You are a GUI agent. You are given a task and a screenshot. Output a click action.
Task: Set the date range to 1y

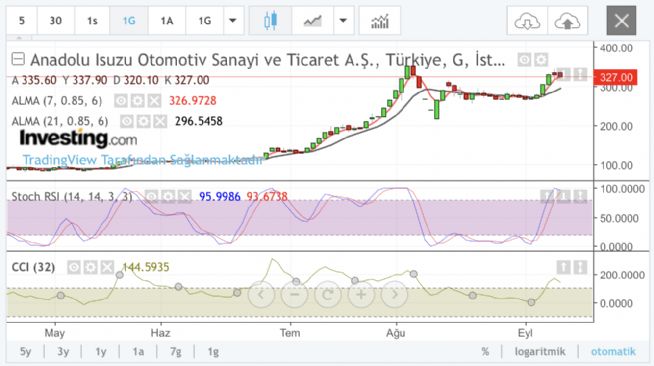101,352
